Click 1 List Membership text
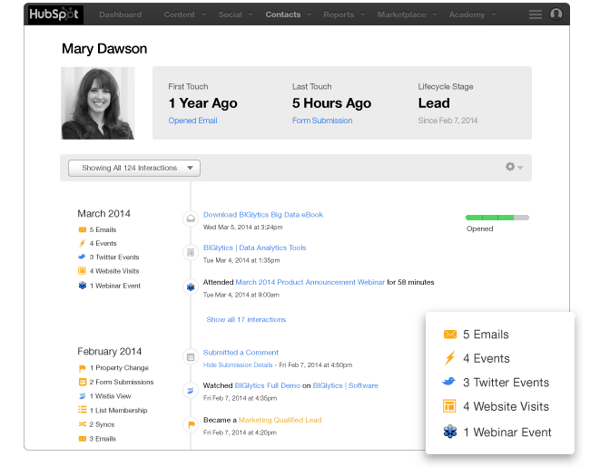The height and width of the screenshot is (476, 590). [119, 410]
